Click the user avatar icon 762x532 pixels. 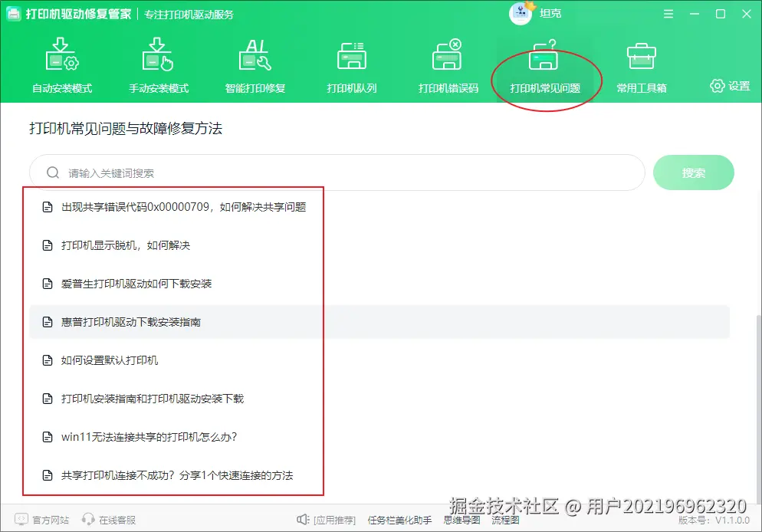[521, 14]
